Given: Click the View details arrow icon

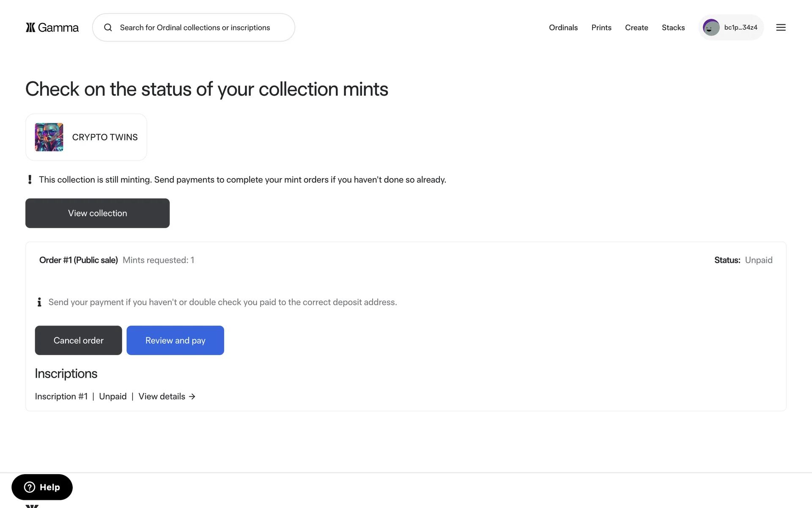Looking at the screenshot, I should pos(192,397).
